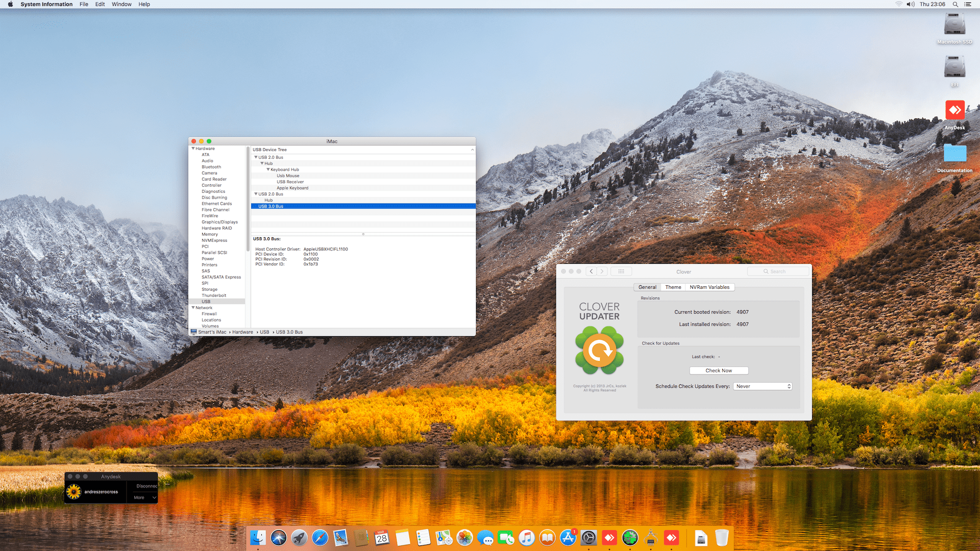
Task: Open Photos from the dock
Action: (x=464, y=537)
